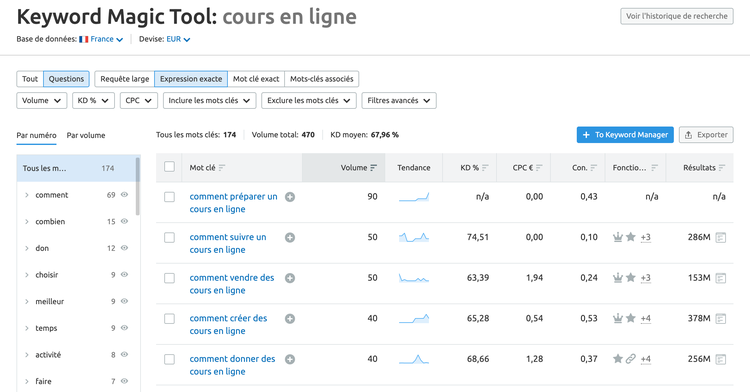Switch to 'Mot clé exact' match type
The width and height of the screenshot is (750, 392).
coord(256,79)
